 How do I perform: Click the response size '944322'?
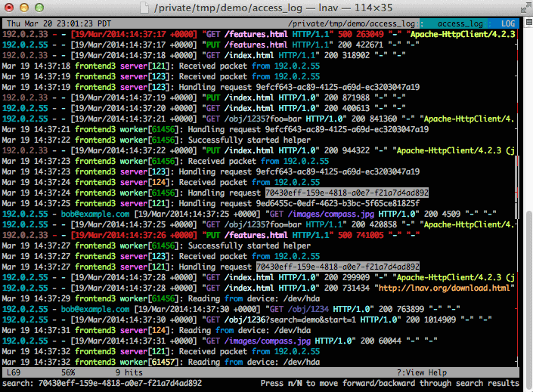(356, 150)
